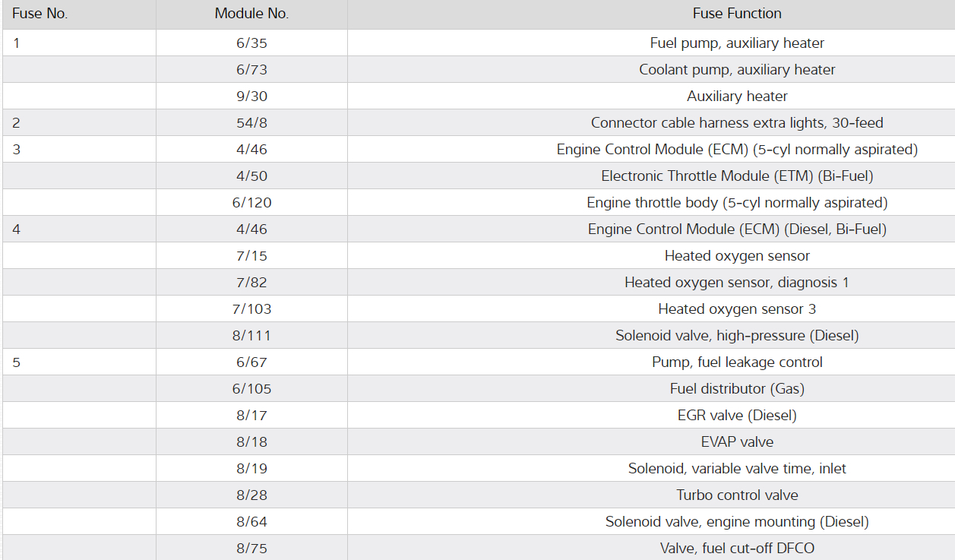Click Heated oxygen sensor, diagnosis 1 cell
The width and height of the screenshot is (955, 560).
point(736,283)
